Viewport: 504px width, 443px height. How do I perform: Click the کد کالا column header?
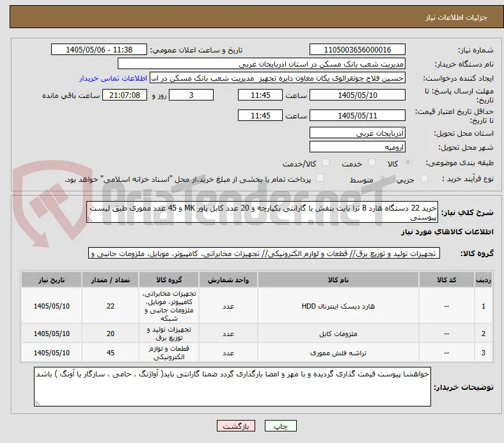point(446,280)
